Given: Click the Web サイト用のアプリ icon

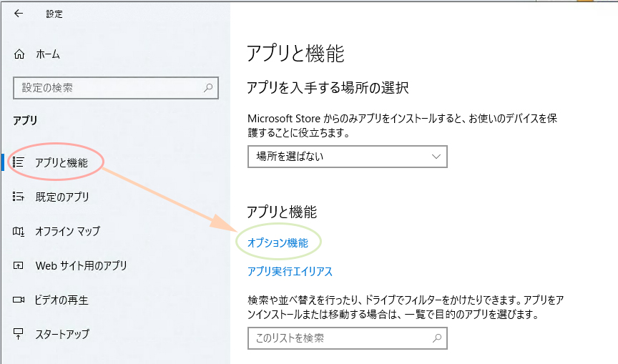Looking at the screenshot, I should click(x=18, y=265).
